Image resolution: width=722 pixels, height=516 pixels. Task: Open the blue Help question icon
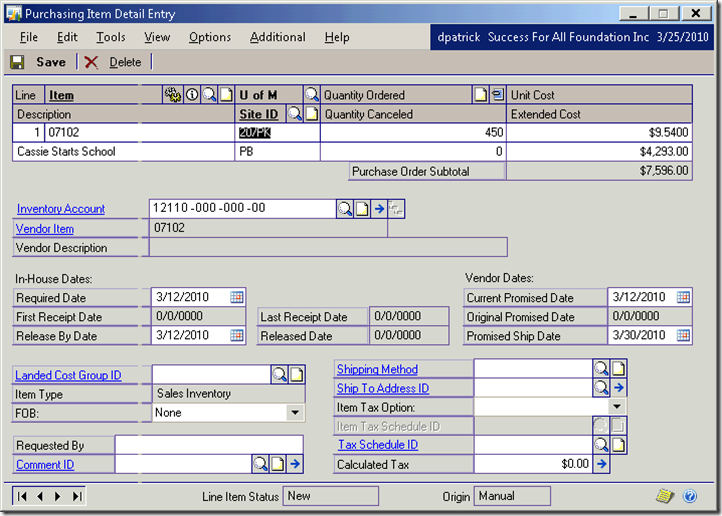tap(690, 496)
